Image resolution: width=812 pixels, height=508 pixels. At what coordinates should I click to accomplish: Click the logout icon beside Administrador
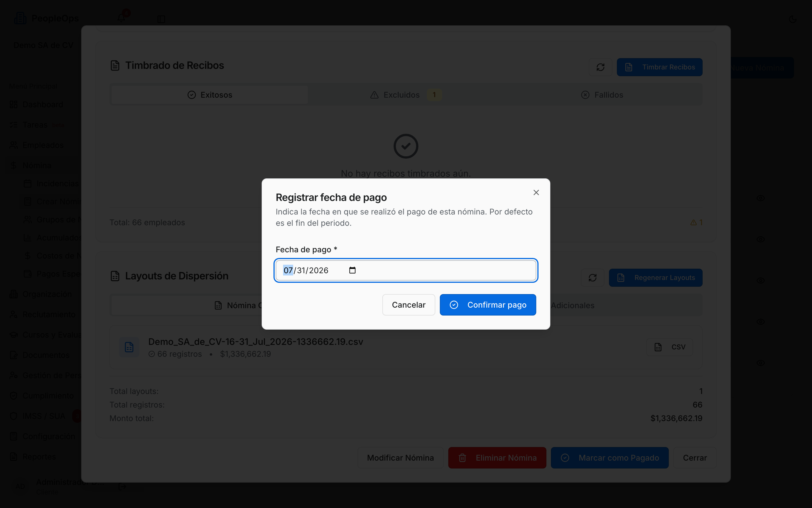point(122,487)
